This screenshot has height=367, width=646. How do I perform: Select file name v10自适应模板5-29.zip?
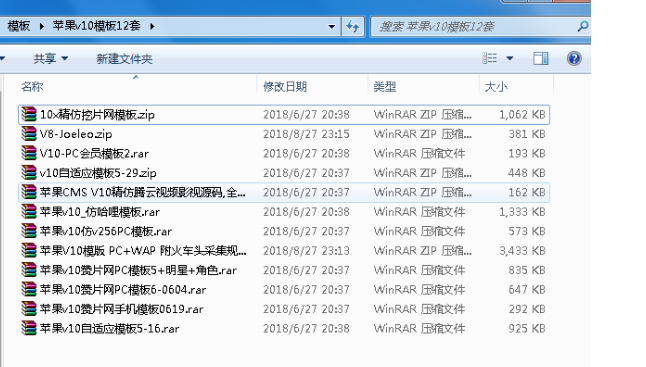pos(98,173)
